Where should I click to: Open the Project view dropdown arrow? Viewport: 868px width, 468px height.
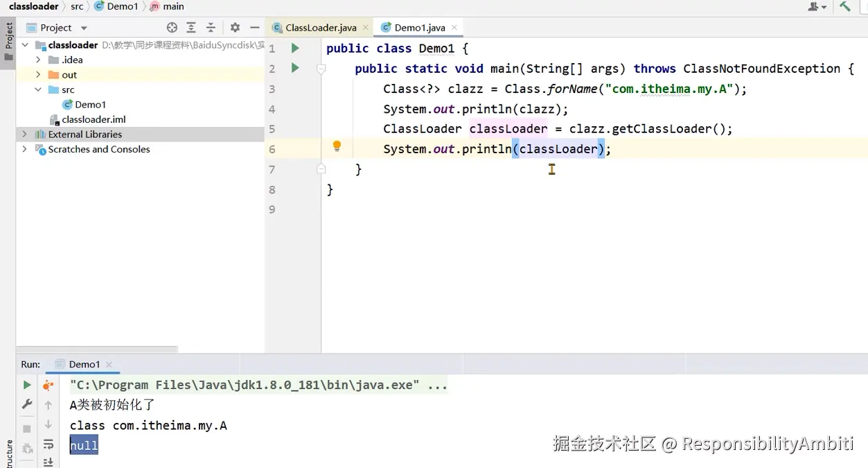[x=84, y=28]
